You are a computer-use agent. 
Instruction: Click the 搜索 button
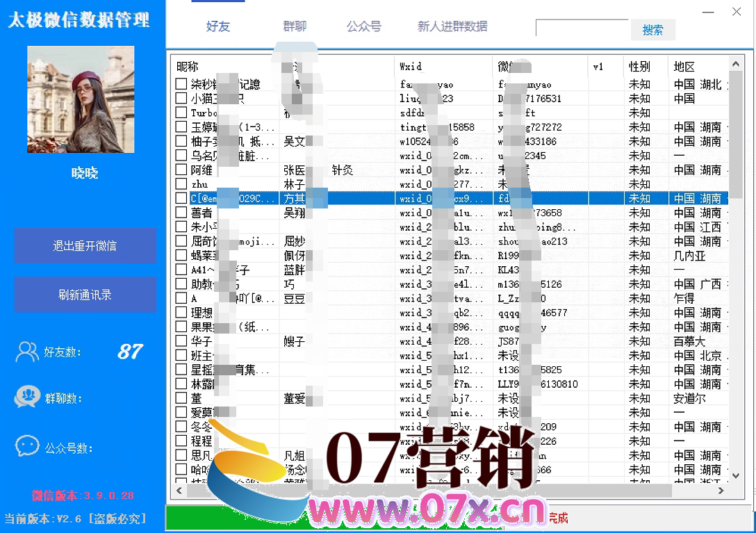click(653, 30)
